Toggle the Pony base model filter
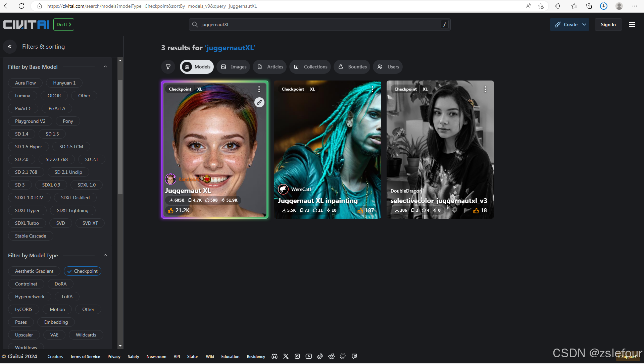This screenshot has height=364, width=644. pos(68,121)
